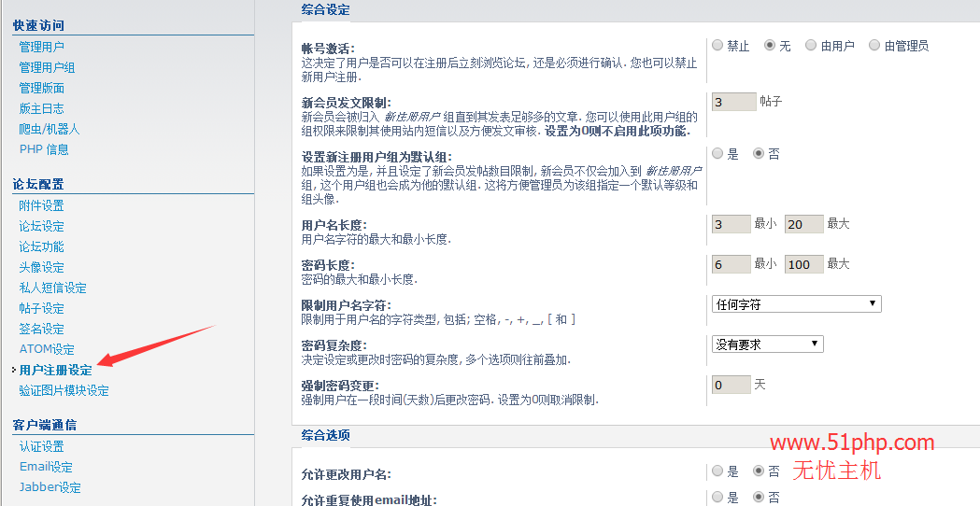
Task: Choose 否 for 设置新注册用户组为默认组
Action: click(x=759, y=153)
